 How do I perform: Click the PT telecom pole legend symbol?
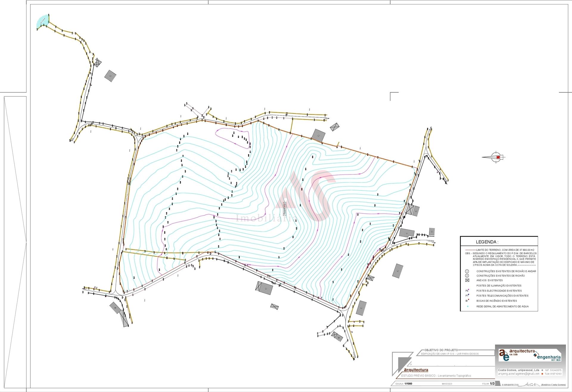467,295
